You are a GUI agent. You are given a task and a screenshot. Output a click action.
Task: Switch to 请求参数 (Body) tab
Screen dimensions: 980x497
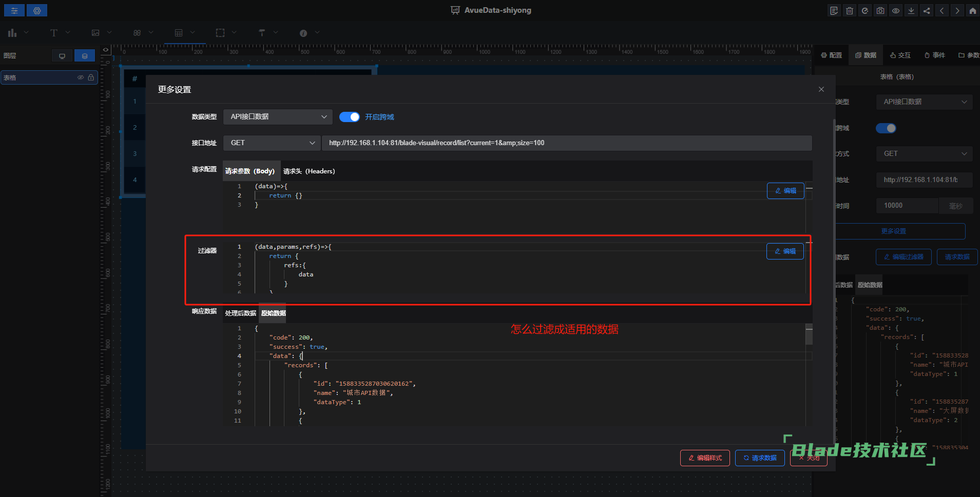[x=250, y=171]
